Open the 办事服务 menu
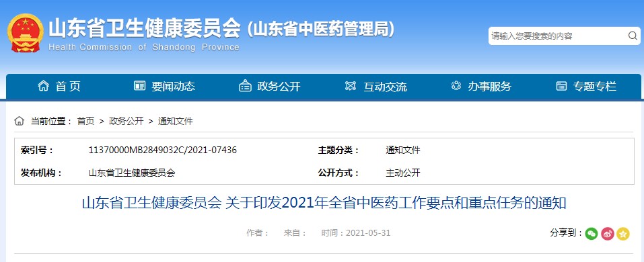This screenshot has width=644, height=262. click(490, 87)
